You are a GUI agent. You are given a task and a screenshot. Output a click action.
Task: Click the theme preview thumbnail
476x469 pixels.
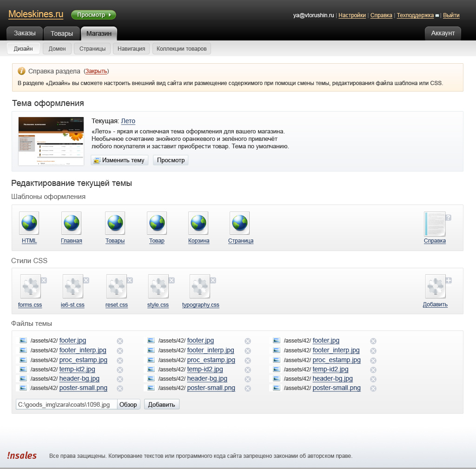coord(51,141)
